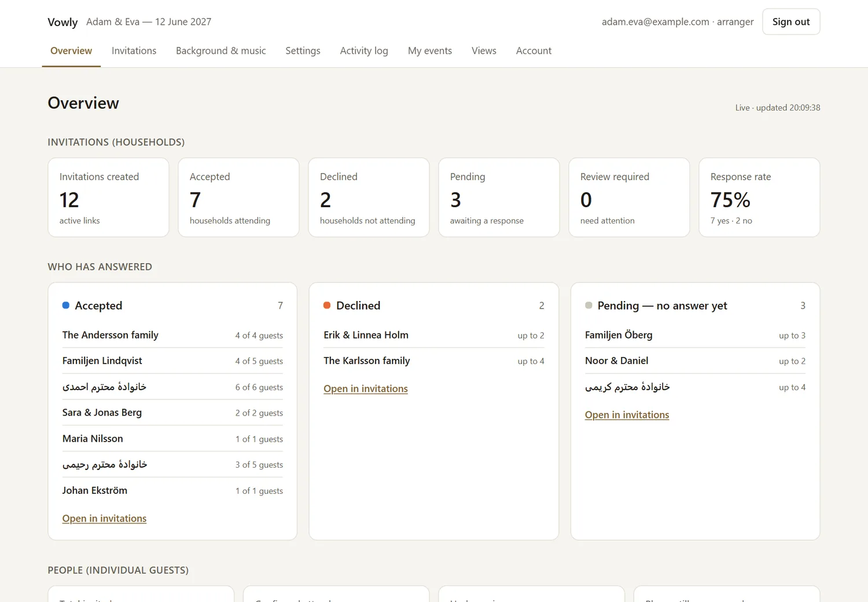Viewport: 868px width, 602px height.
Task: Click "Johan Ekström" row
Action: point(172,490)
